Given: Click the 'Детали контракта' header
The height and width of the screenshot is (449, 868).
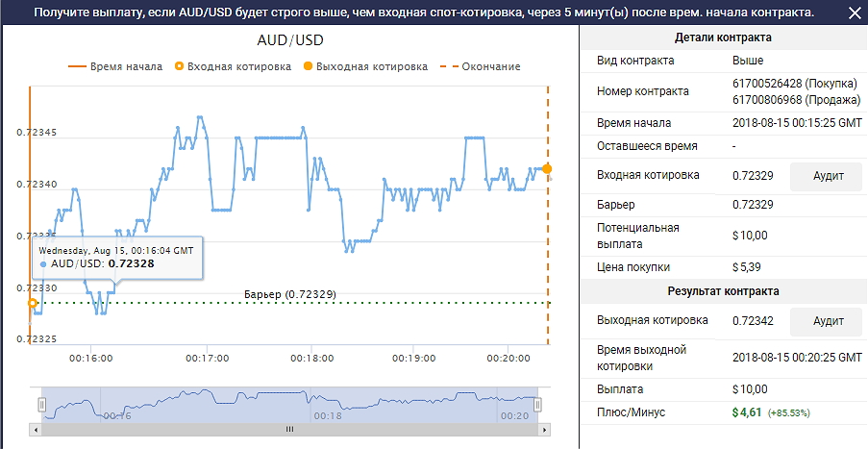Looking at the screenshot, I should click(x=723, y=37).
